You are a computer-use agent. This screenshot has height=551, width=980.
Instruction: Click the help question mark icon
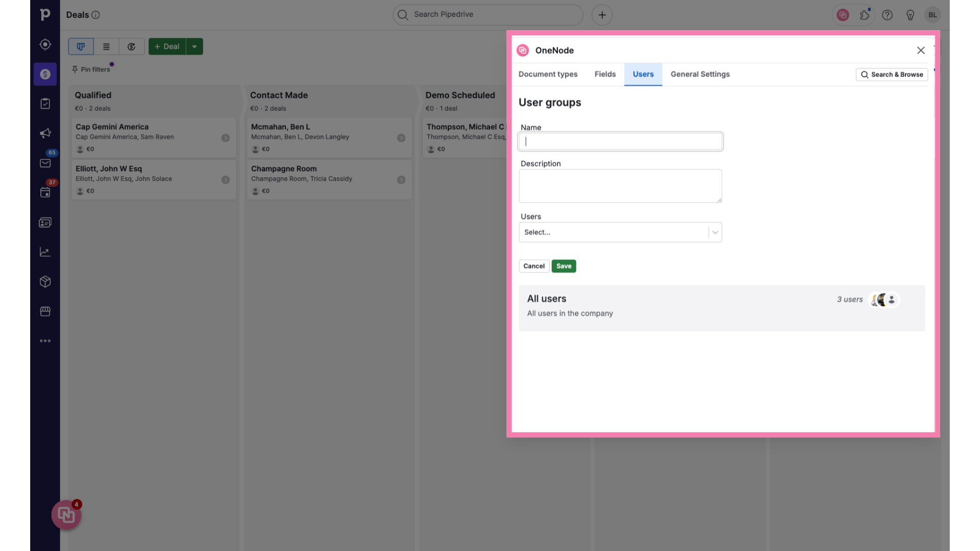point(887,15)
